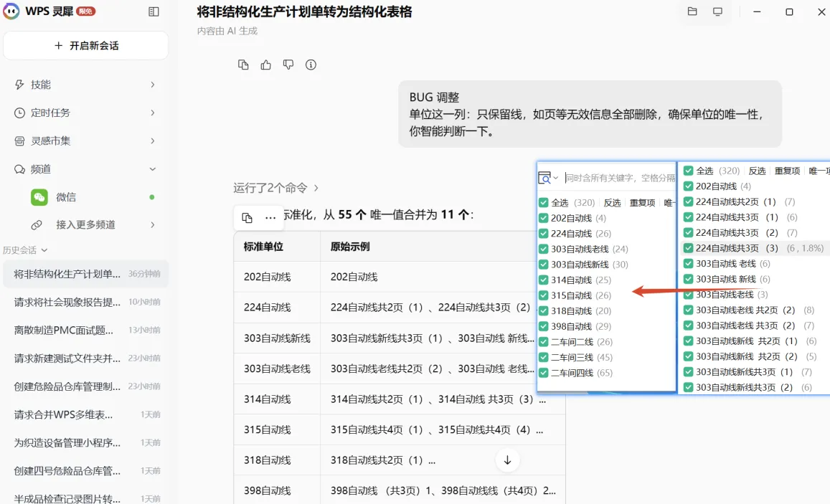Screen dimensions: 830x504
Task: Open the search mode dropdown arrow in filter
Action: (x=556, y=179)
